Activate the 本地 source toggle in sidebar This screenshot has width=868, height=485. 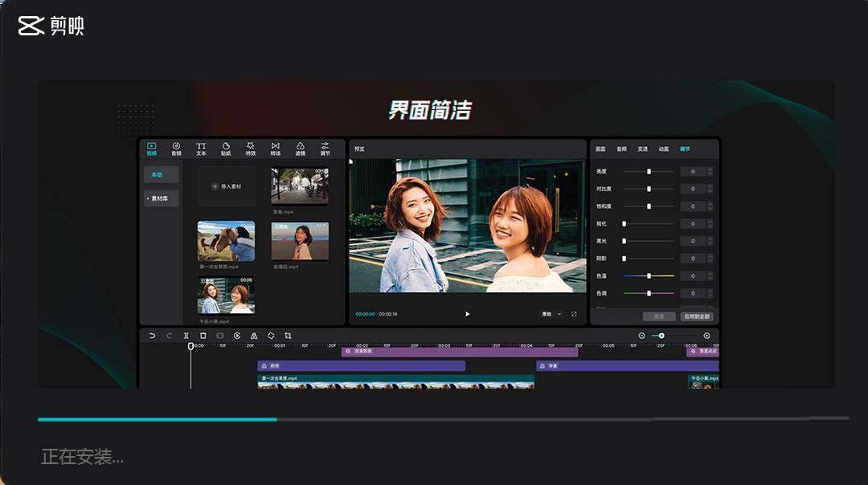click(160, 173)
